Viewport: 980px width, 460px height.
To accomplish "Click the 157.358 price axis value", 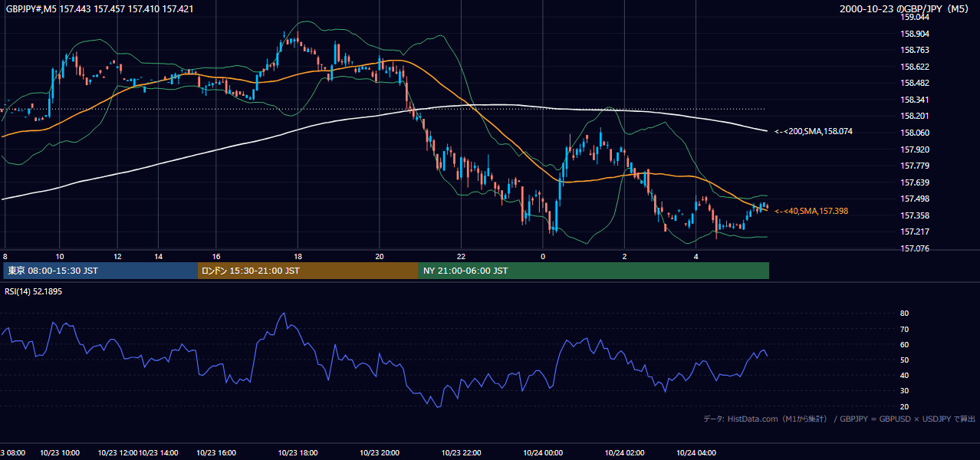I will click(914, 215).
